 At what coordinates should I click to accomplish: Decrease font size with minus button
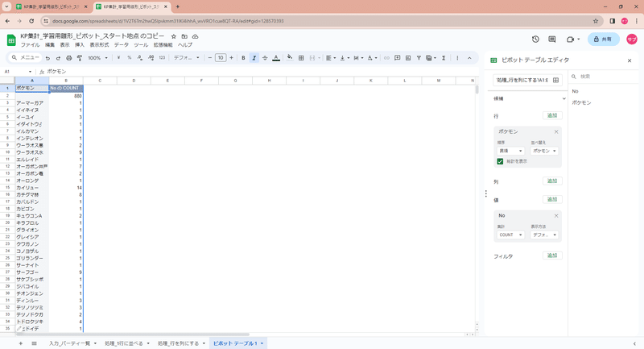(210, 58)
